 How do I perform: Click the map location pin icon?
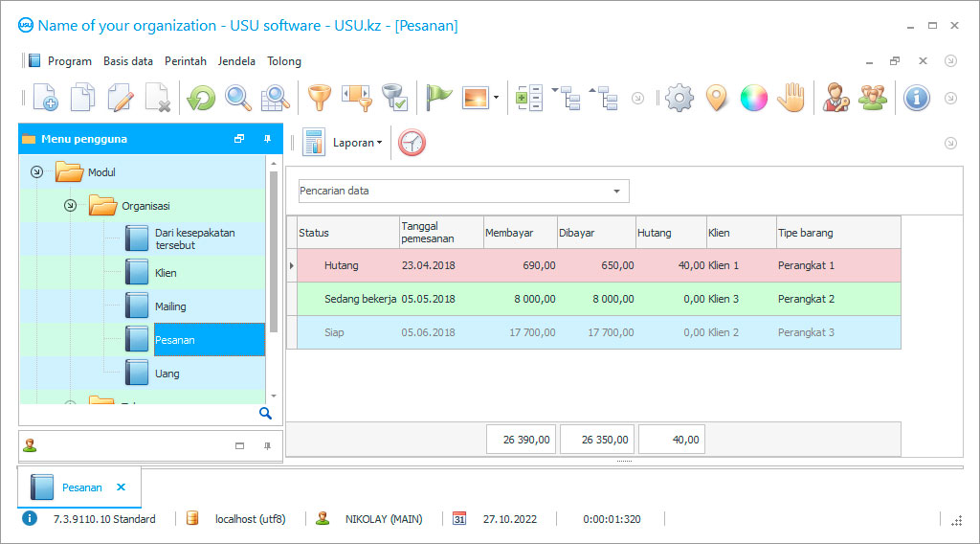tap(717, 99)
